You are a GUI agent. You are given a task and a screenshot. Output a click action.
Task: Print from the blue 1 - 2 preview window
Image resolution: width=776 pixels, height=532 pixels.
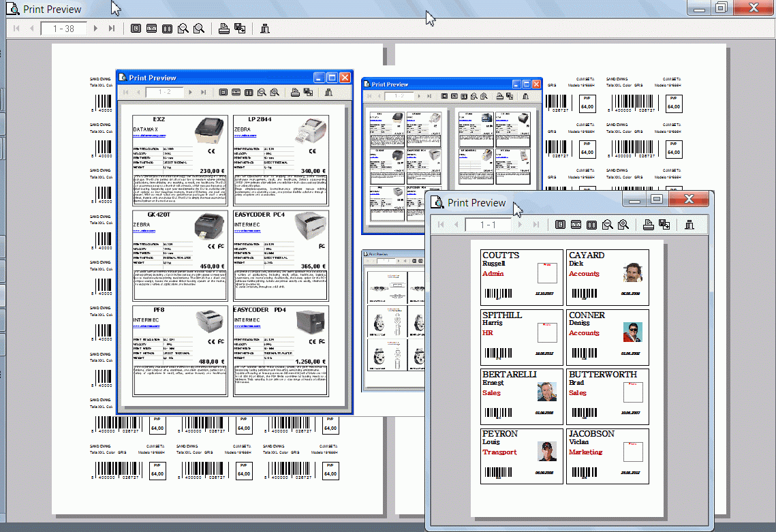tap(296, 93)
